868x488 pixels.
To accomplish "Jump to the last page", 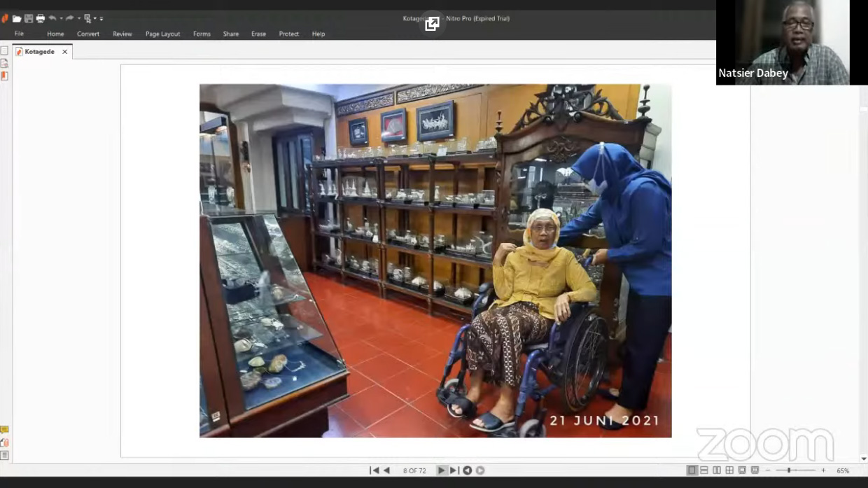I will coord(454,470).
